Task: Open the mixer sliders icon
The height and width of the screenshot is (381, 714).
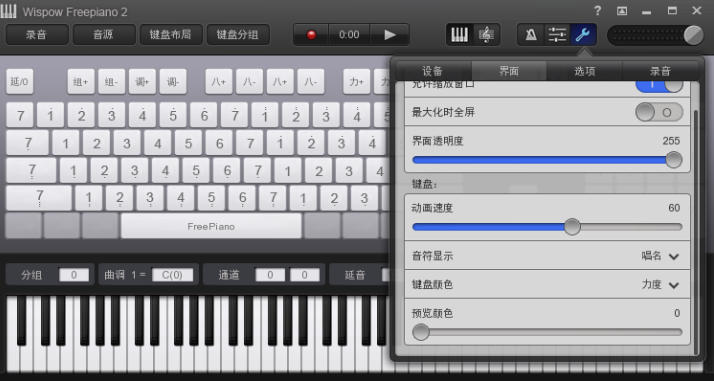Action: click(x=557, y=35)
